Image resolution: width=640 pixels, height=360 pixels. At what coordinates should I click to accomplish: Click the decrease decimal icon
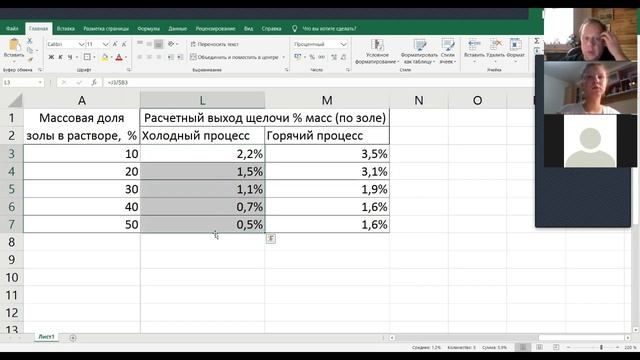point(344,57)
